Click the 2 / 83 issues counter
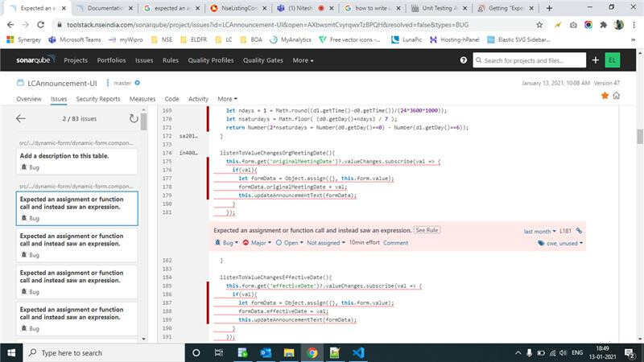644x362 pixels. pos(79,118)
